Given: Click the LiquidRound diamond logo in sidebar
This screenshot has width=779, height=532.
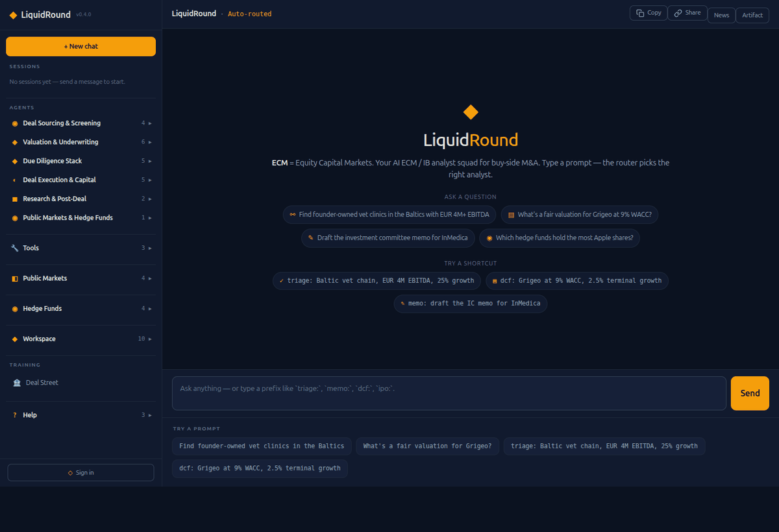Looking at the screenshot, I should click(x=14, y=15).
